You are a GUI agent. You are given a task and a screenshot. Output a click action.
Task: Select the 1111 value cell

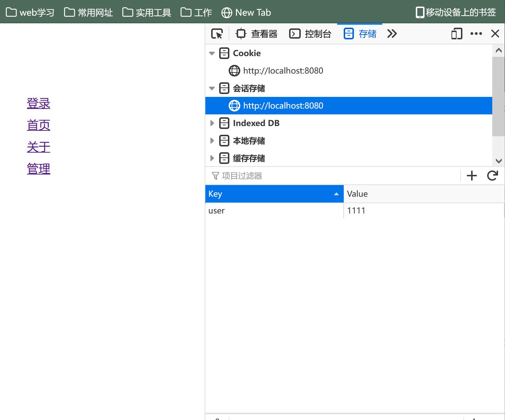(424, 211)
